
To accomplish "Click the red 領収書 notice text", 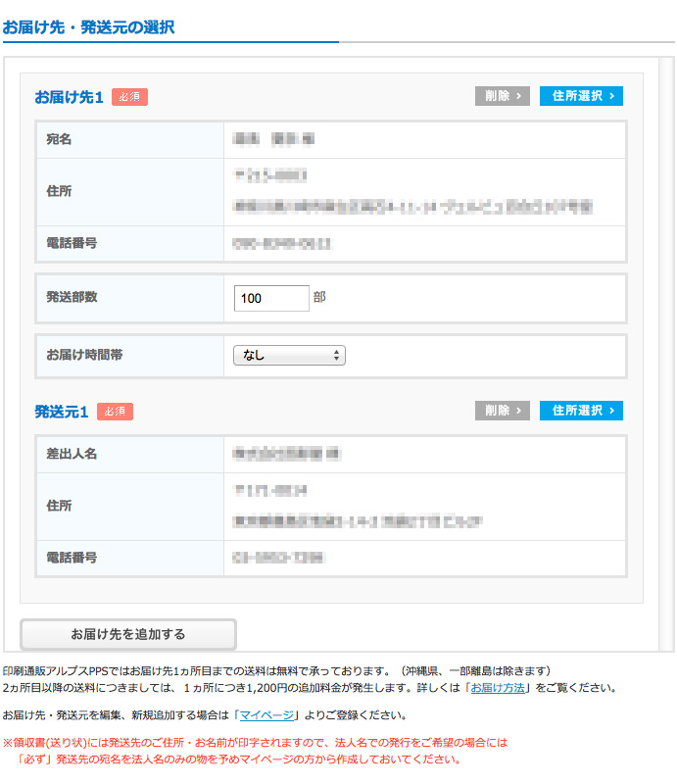I will coord(255,751).
